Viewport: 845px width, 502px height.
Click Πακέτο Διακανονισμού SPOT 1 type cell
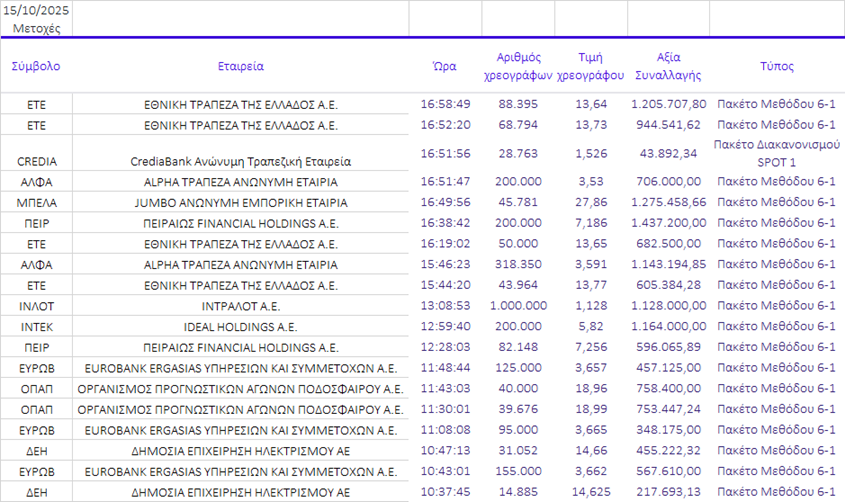coord(777,153)
